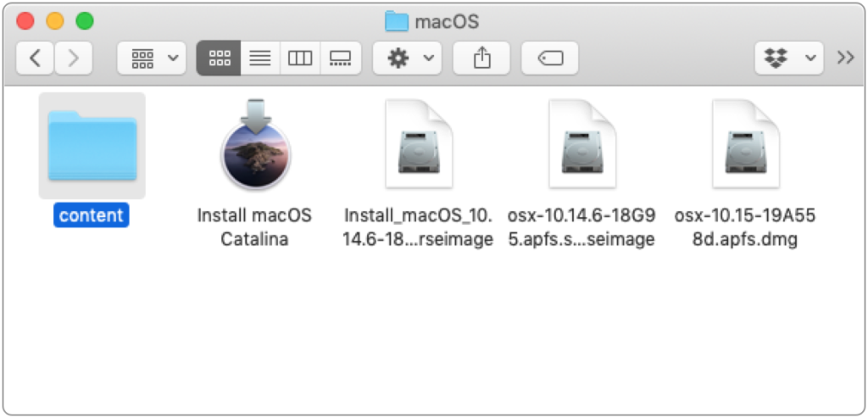Click the Share toolbar button
This screenshot has width=868, height=418.
pyautogui.click(x=481, y=58)
